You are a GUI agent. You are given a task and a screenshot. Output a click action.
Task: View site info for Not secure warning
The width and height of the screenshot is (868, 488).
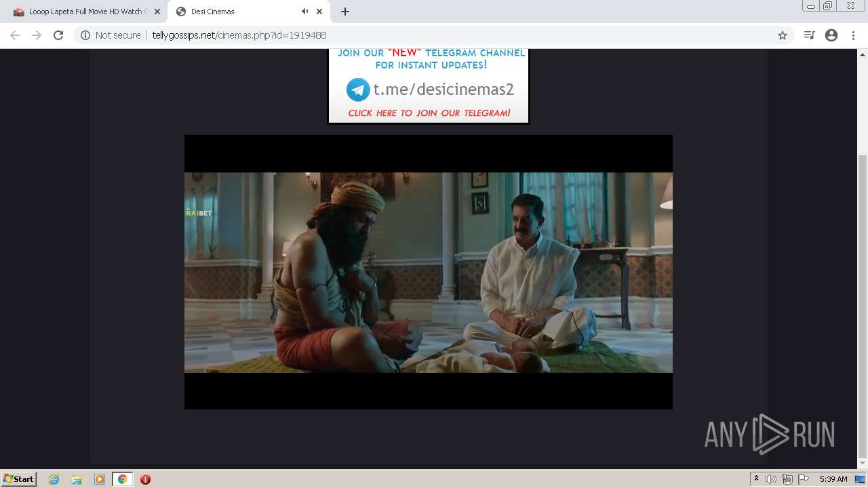pos(111,35)
